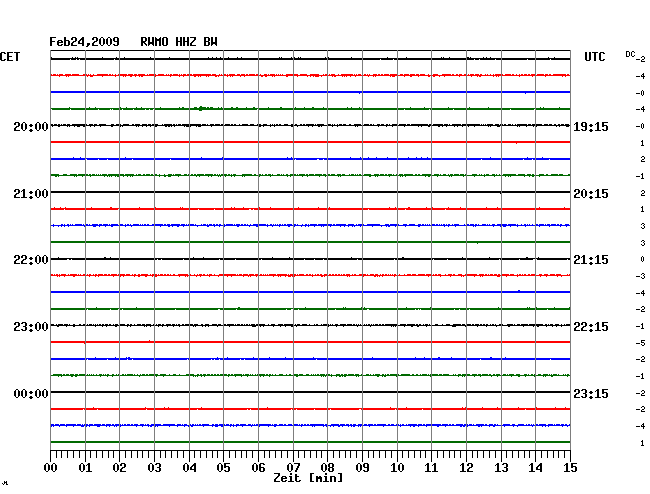650x494 pixels.
Task: Click the Zeit [min] axis title
Action: [308, 478]
